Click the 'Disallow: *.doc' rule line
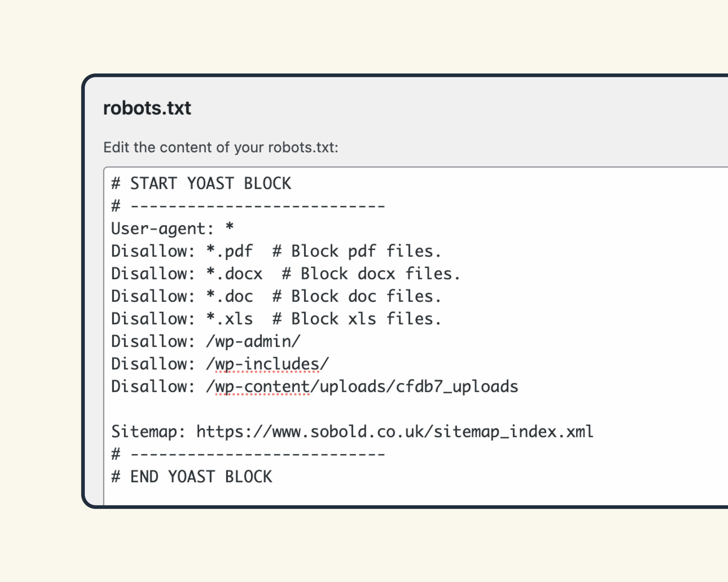This screenshot has width=728, height=582. [x=182, y=296]
